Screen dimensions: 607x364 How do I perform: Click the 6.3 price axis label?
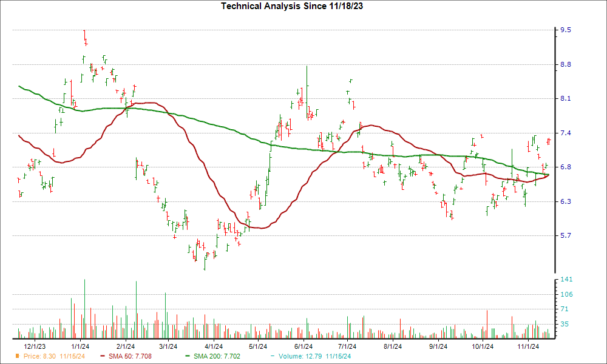(566, 201)
